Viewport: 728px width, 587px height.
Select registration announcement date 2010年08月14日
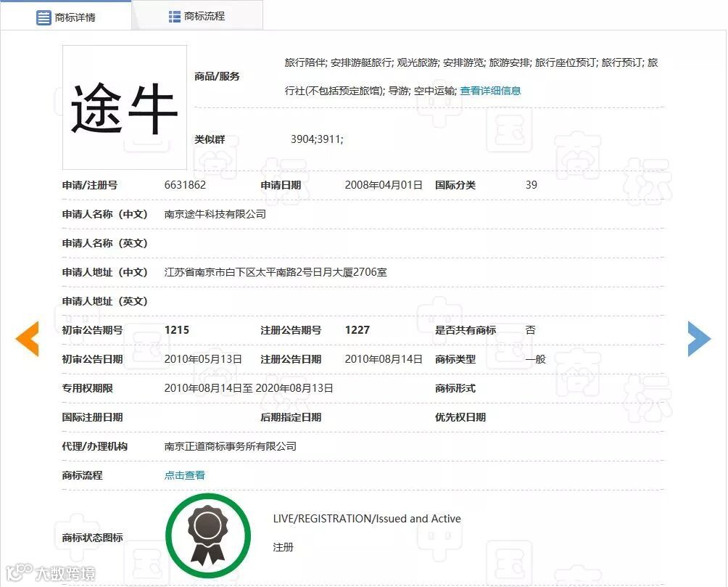384,359
